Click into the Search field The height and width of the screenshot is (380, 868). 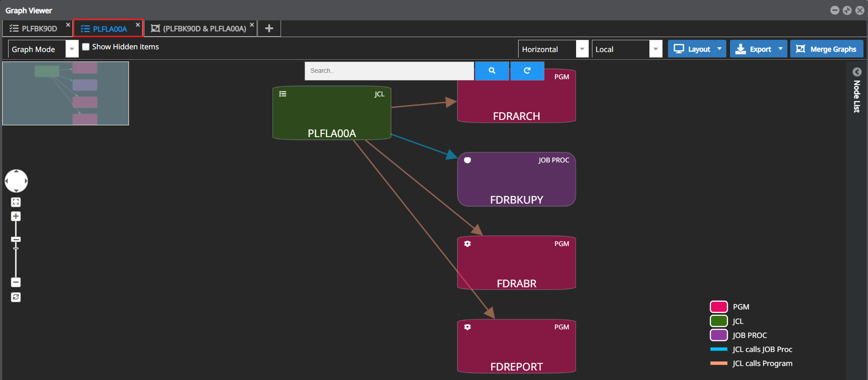(389, 71)
